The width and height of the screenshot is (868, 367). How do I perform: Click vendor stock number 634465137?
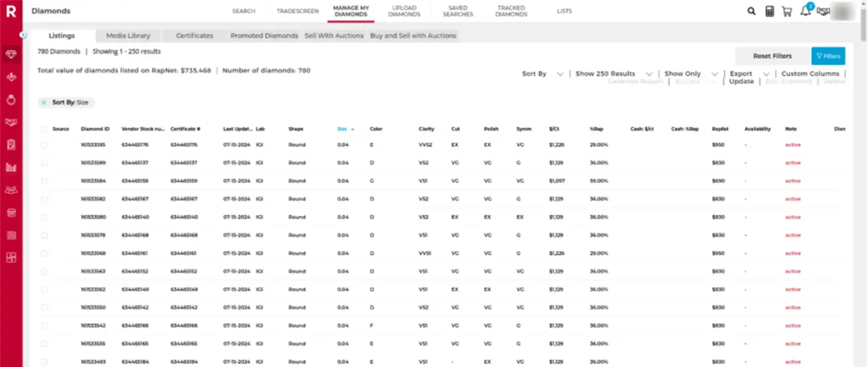[x=135, y=163]
